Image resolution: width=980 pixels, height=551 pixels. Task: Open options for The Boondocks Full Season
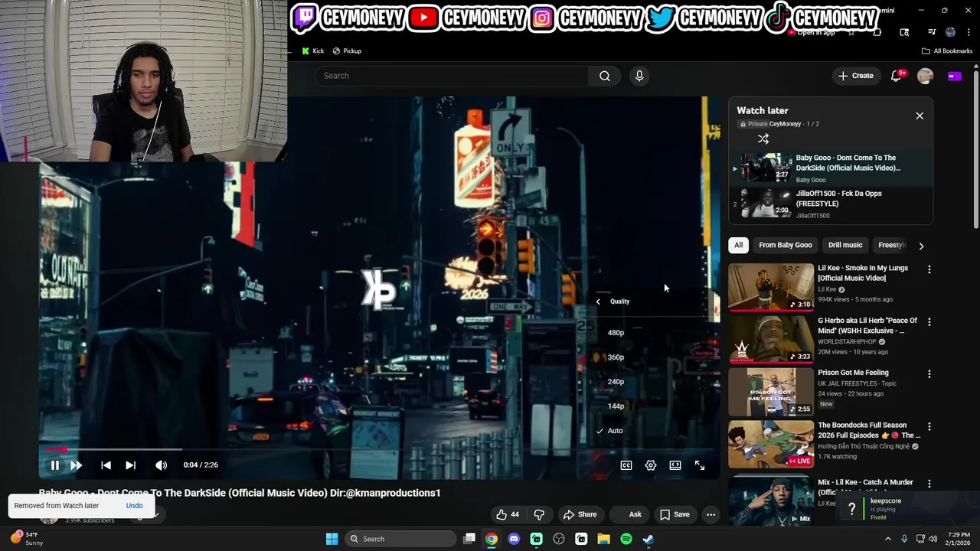pos(929,426)
